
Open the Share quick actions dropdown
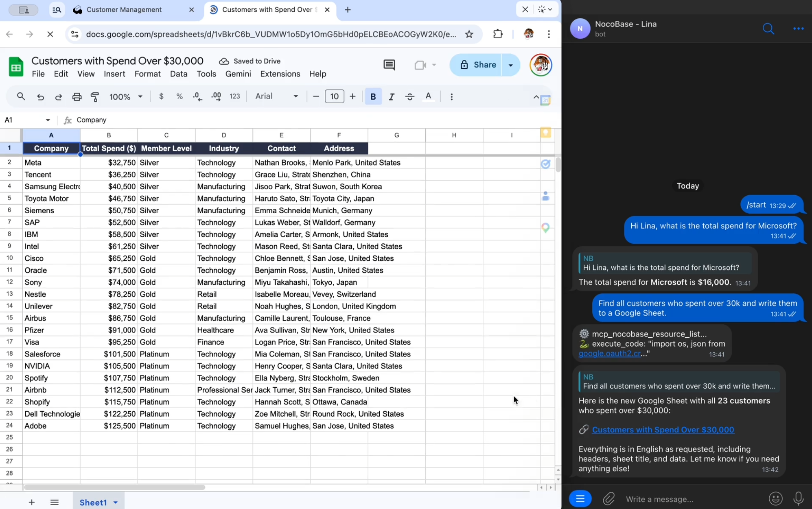511,65
